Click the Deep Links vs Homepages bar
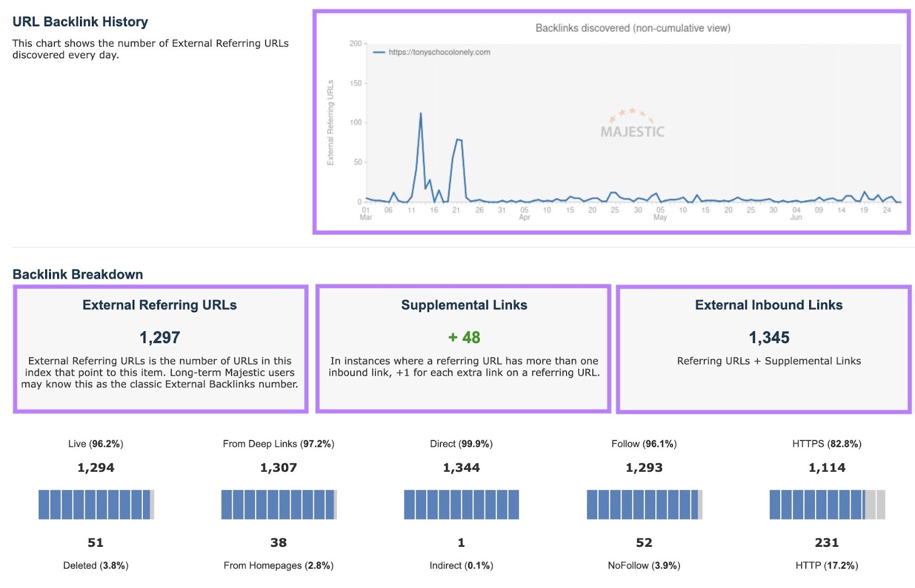The height and width of the screenshot is (588, 915). coord(279,504)
